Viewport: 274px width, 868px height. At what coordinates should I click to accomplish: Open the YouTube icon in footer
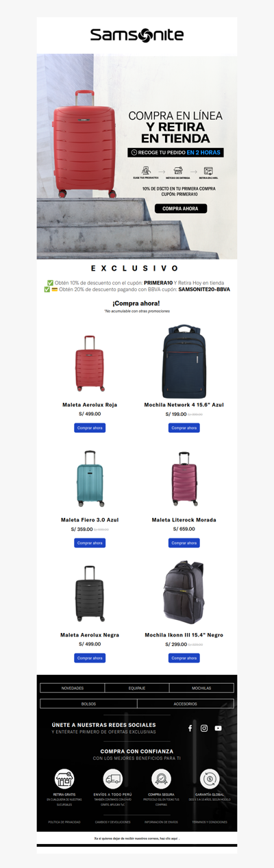[218, 728]
